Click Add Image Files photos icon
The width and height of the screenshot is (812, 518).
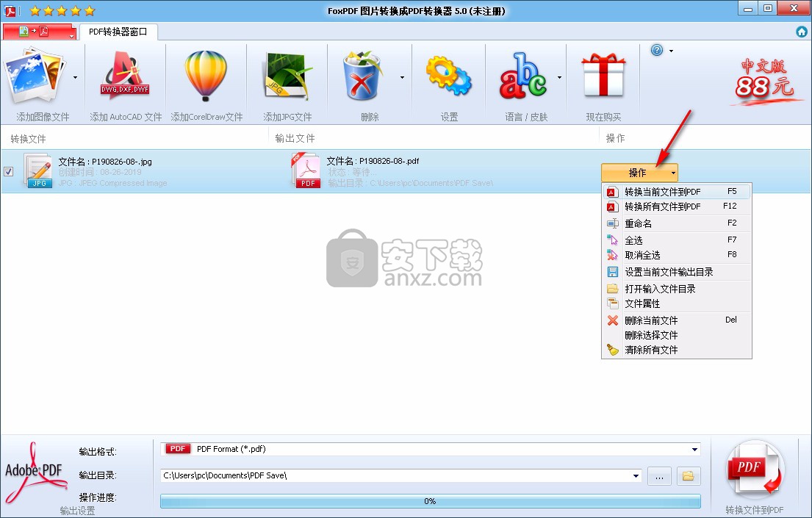pyautogui.click(x=35, y=75)
